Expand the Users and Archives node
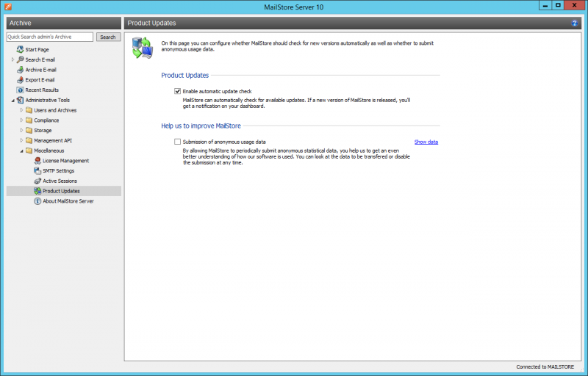 (x=21, y=110)
